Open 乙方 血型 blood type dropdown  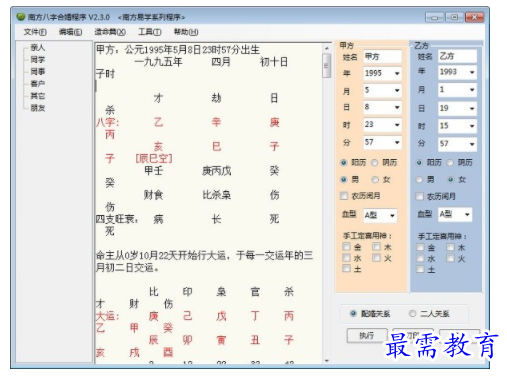tap(455, 214)
